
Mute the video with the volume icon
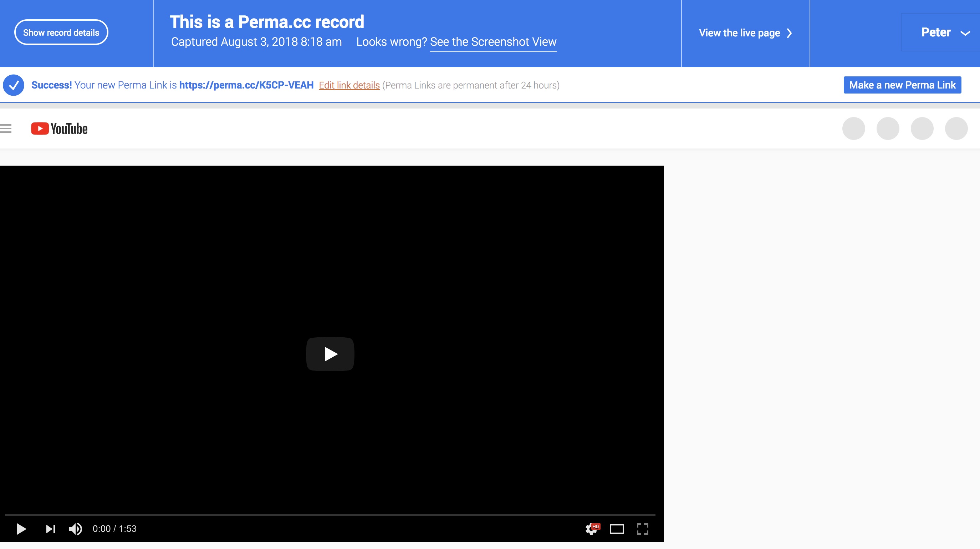[x=75, y=529]
